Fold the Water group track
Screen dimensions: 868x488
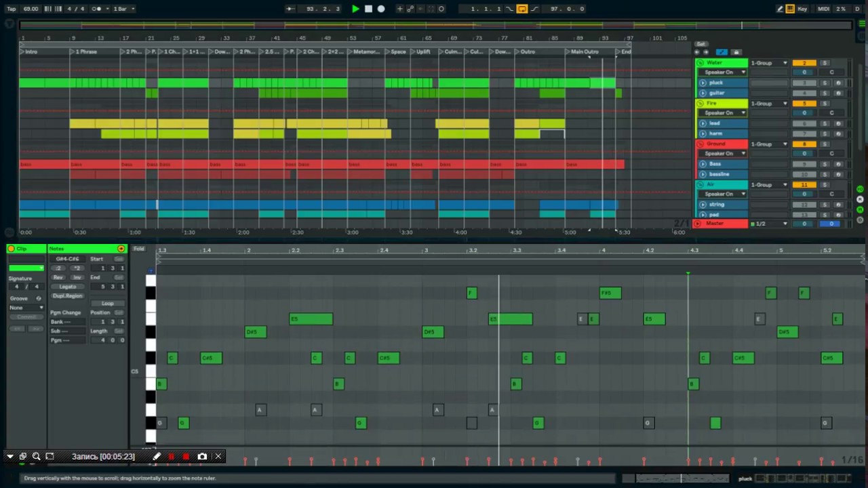tap(701, 63)
